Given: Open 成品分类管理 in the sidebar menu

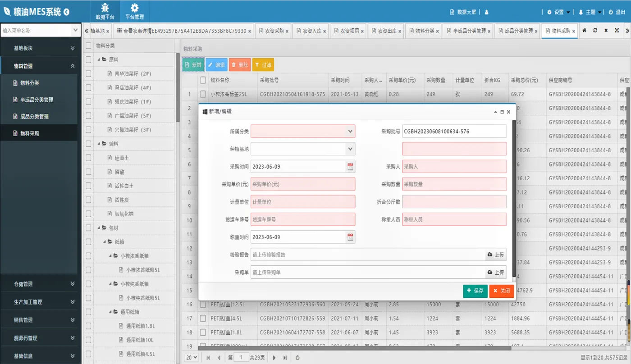Looking at the screenshot, I should tap(39, 116).
